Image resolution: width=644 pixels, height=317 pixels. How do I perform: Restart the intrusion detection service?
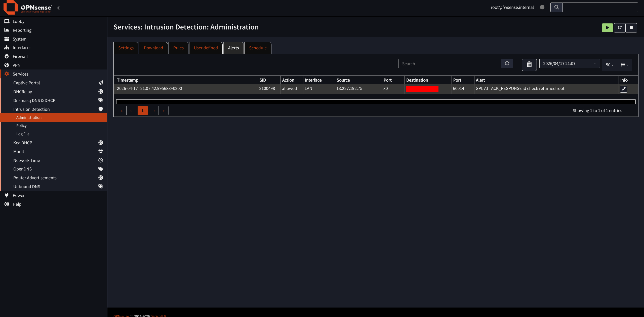point(620,28)
